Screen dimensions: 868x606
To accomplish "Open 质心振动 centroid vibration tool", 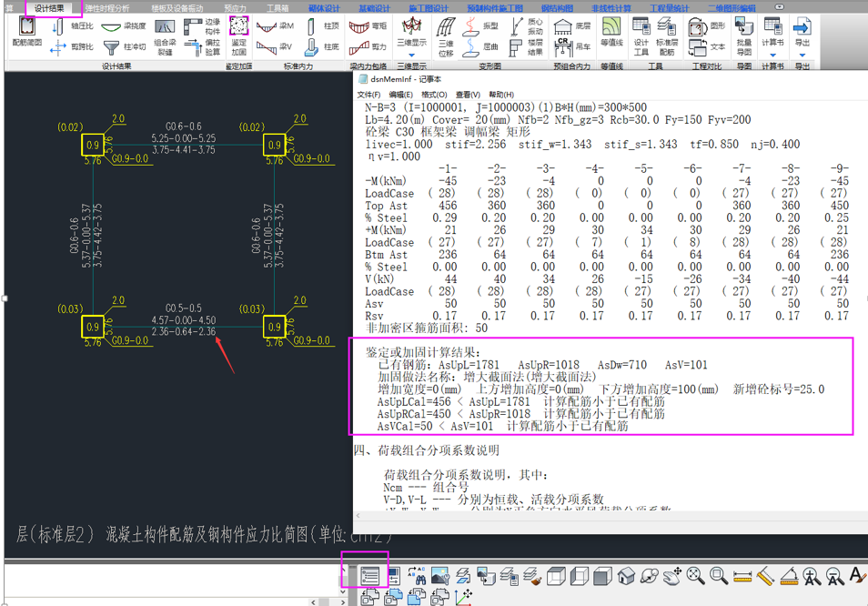I will tap(526, 26).
